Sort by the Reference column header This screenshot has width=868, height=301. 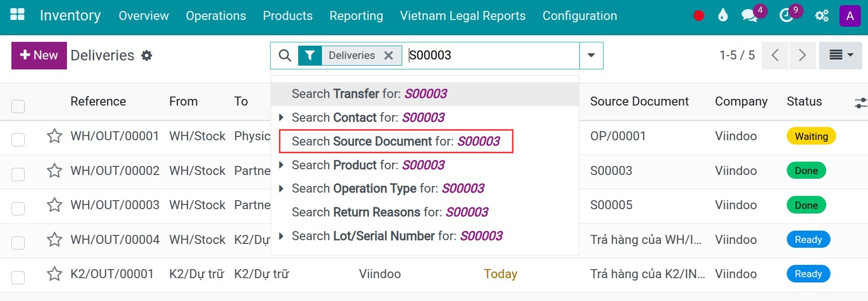(x=98, y=101)
